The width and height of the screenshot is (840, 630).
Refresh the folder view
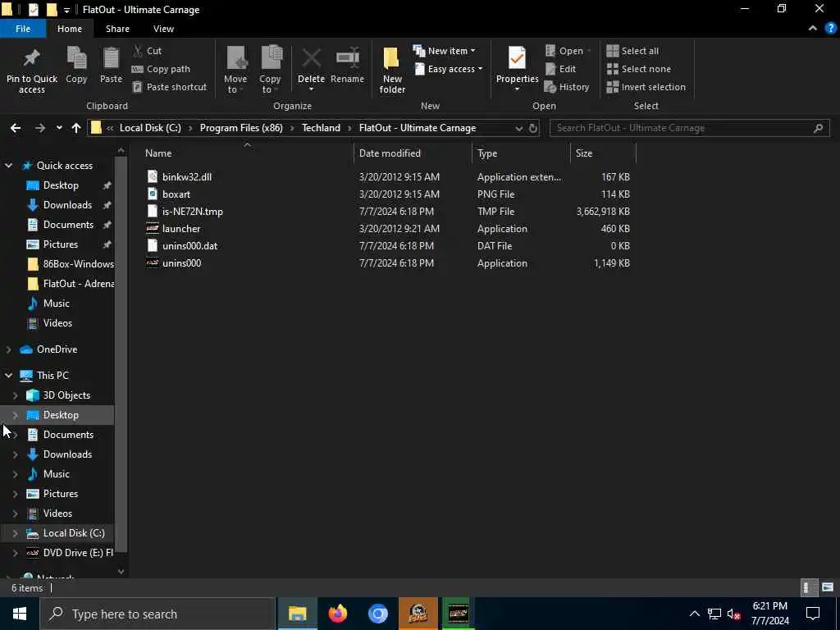(x=533, y=128)
